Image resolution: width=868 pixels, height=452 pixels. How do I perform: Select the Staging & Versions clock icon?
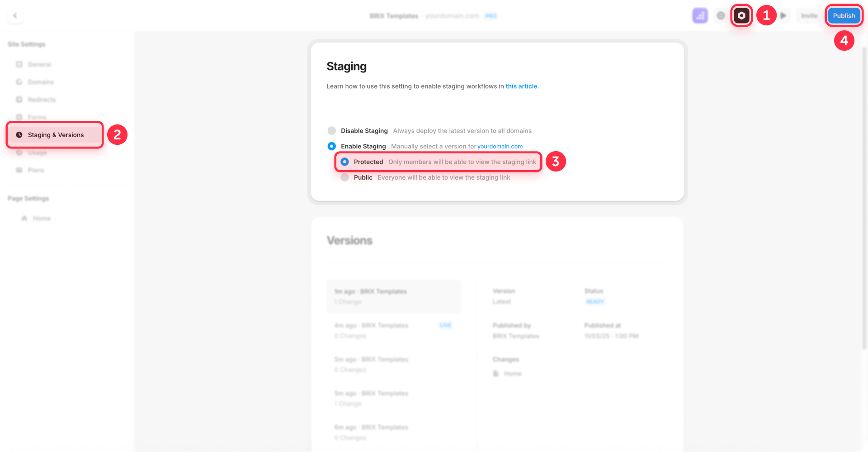[19, 134]
